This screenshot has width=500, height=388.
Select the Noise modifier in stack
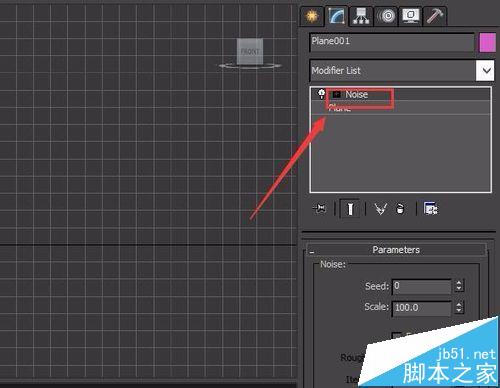click(x=356, y=94)
